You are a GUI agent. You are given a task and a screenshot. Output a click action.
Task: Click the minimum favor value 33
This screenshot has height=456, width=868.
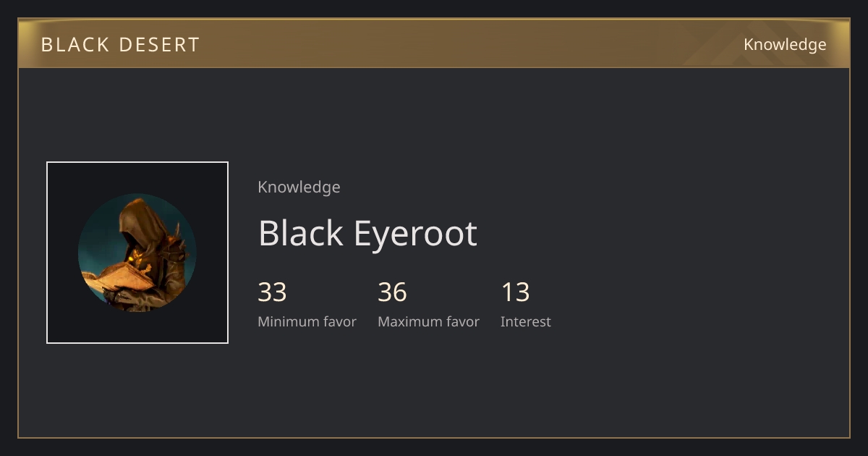(x=272, y=292)
